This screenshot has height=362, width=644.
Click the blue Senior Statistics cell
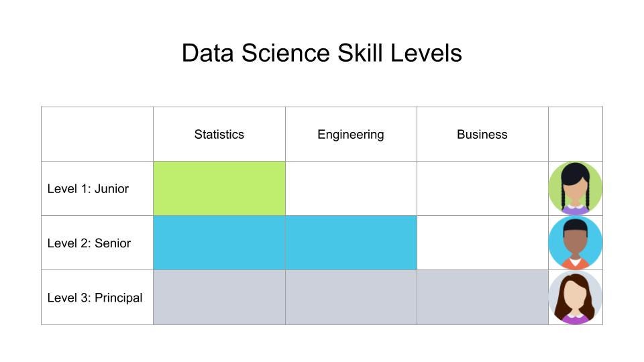[219, 243]
